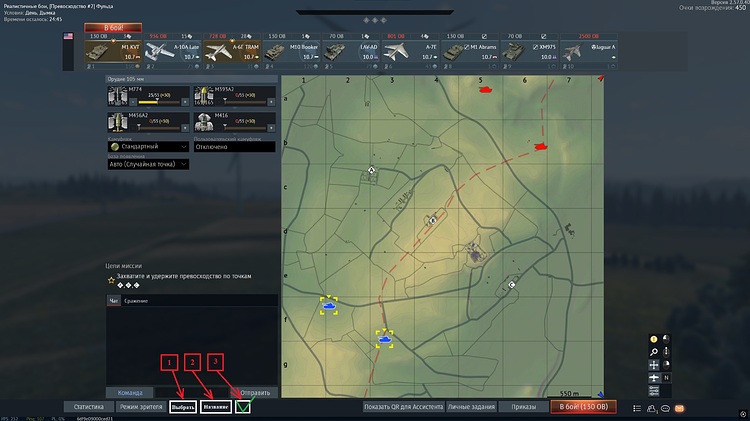This screenshot has width=750, height=421.
Task: Click the four-arrow pan icon beside map
Action: point(653,365)
